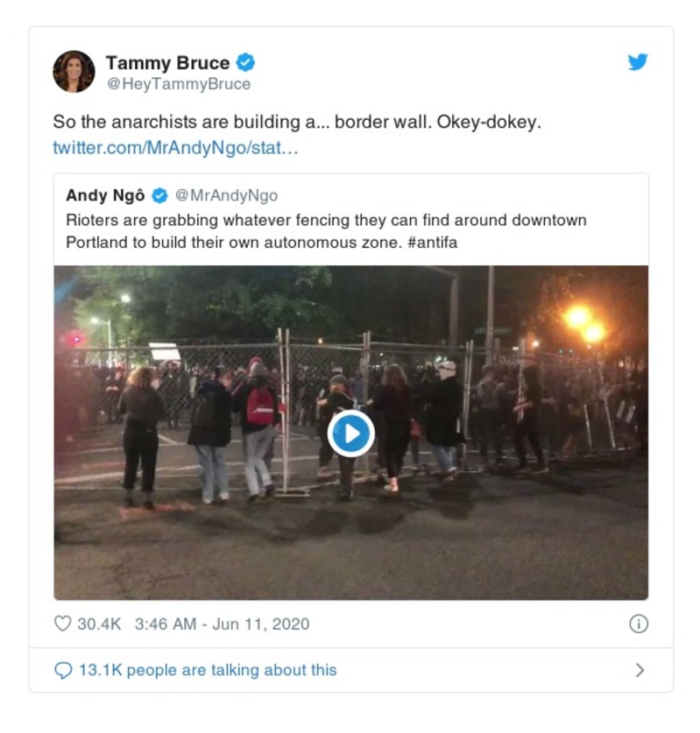Screen dimensions: 700x733
Task: Click "13.1K people are talking about this"
Action: pyautogui.click(x=208, y=670)
